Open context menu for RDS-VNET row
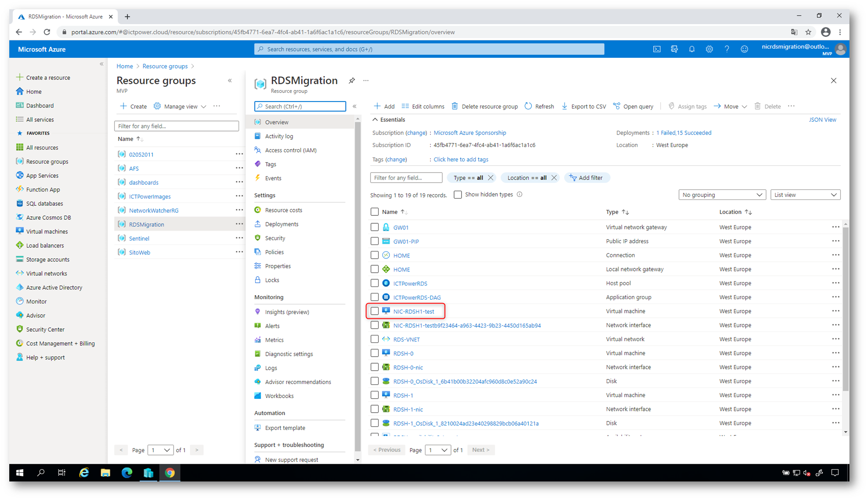This screenshot has height=500, width=868. [x=835, y=339]
